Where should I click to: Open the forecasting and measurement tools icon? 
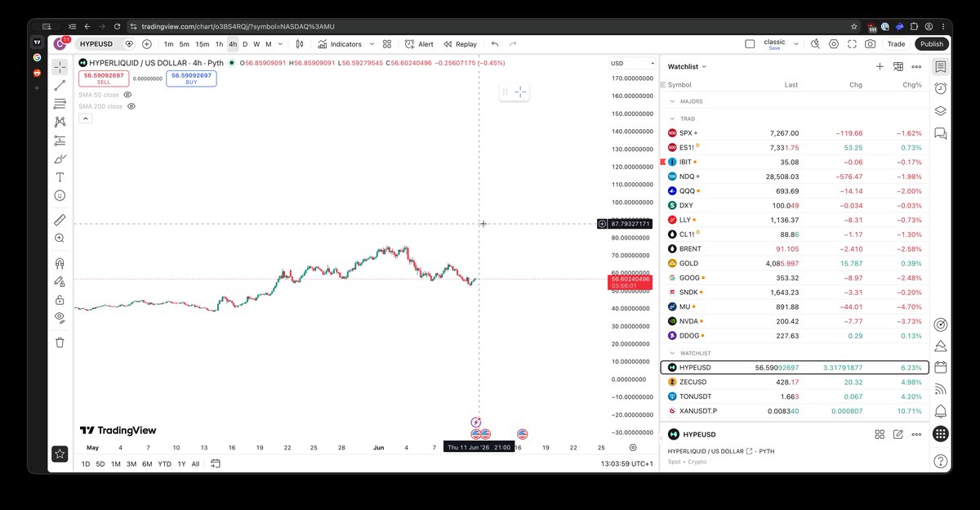[x=60, y=141]
